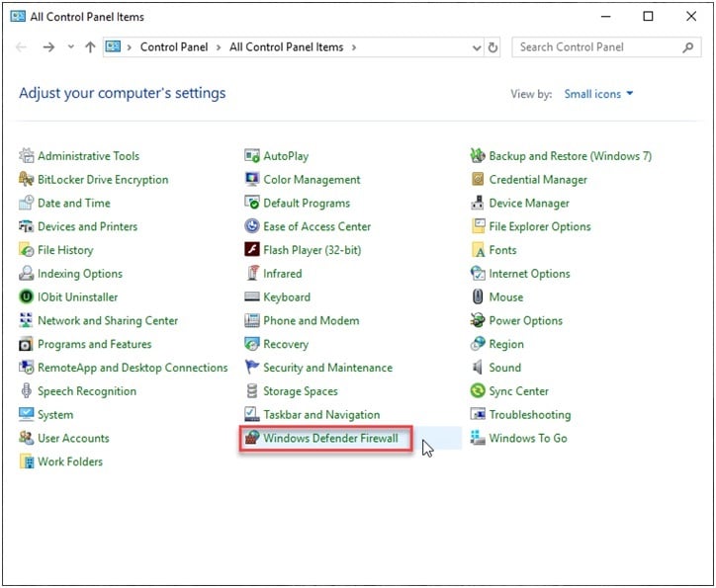The height and width of the screenshot is (588, 716).
Task: Refresh the Control Panel view
Action: [492, 47]
